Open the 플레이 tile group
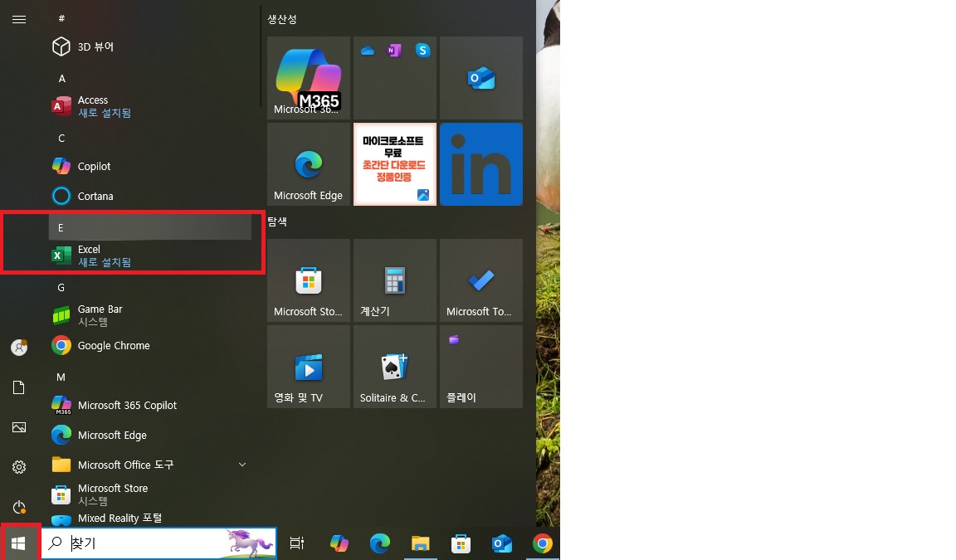This screenshot has width=956, height=560. [481, 367]
